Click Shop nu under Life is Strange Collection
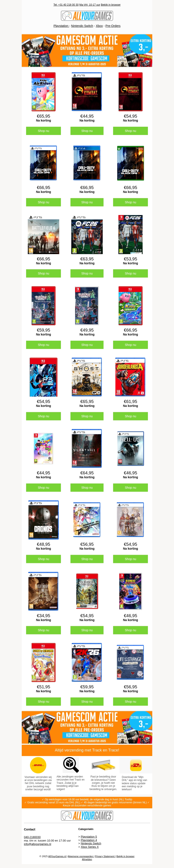Image resolution: width=174 pixels, height=868 pixels. pos(130,702)
